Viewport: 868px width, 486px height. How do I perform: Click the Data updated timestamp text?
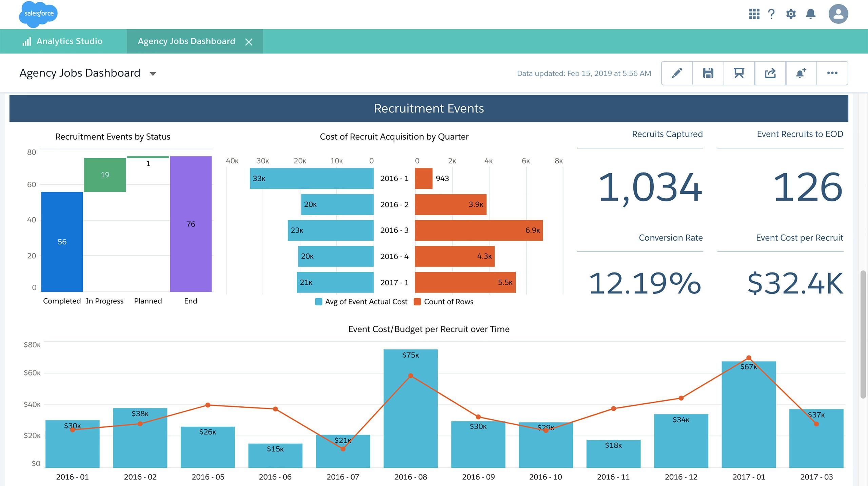point(584,74)
